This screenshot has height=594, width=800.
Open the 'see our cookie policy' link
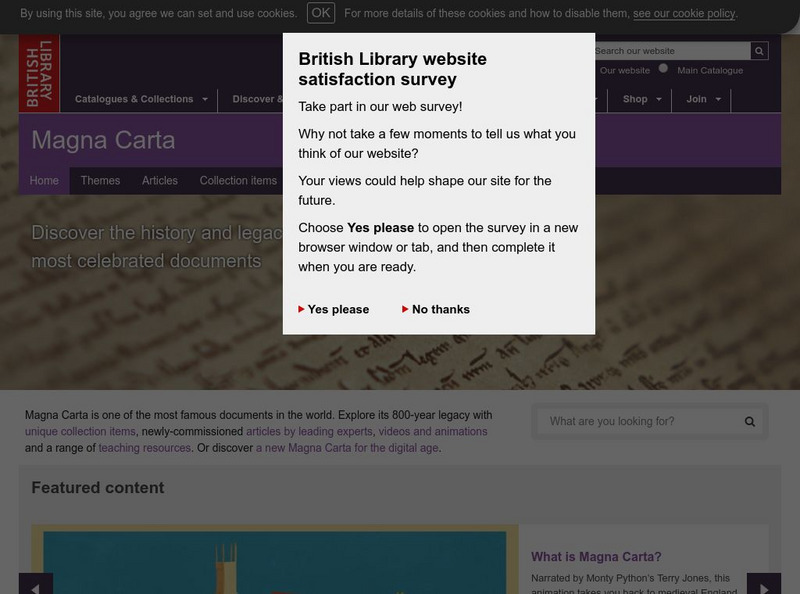[684, 14]
